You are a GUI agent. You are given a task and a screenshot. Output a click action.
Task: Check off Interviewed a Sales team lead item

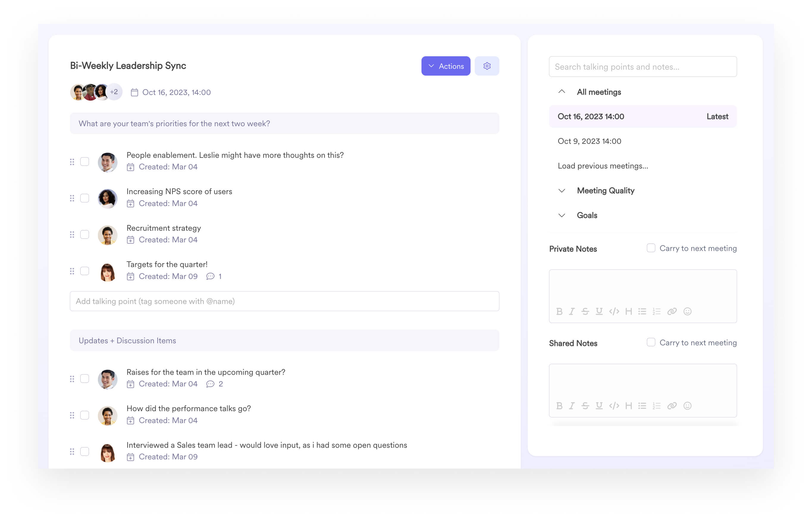[84, 452]
